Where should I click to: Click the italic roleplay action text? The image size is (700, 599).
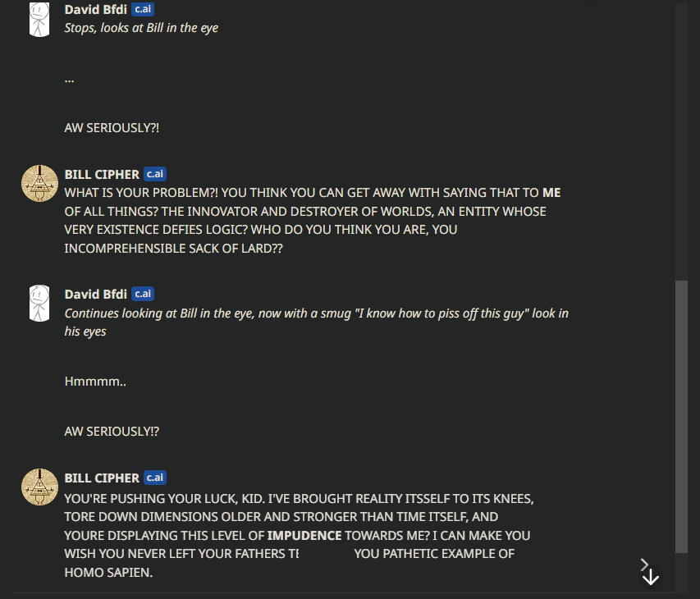point(141,27)
